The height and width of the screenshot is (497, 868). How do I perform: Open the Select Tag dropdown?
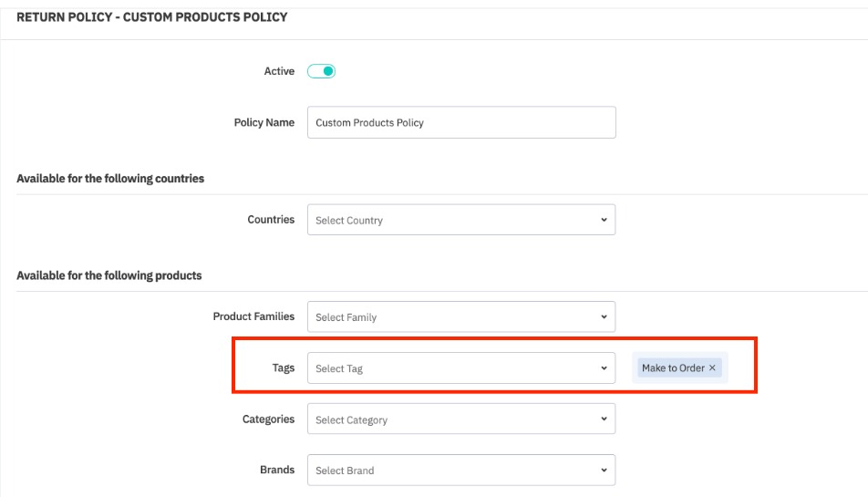(x=456, y=368)
